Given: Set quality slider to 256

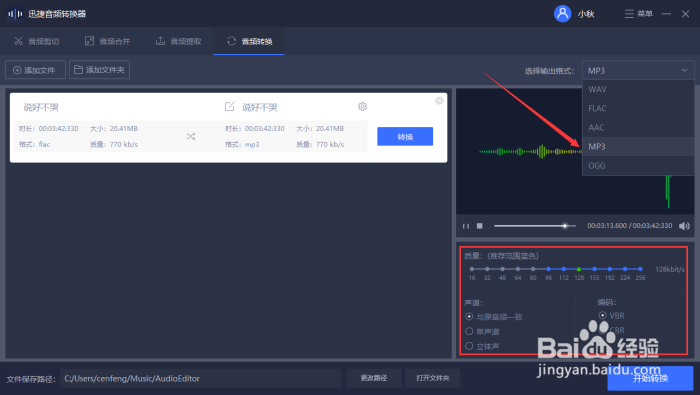Looking at the screenshot, I should [x=640, y=269].
